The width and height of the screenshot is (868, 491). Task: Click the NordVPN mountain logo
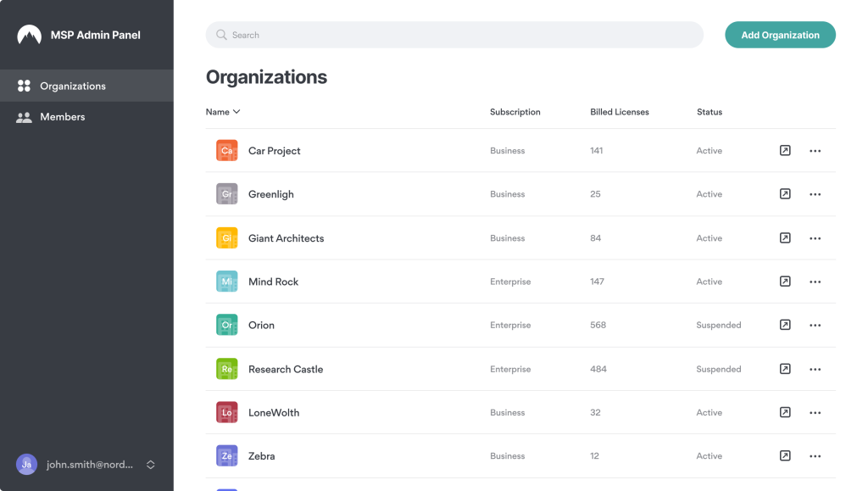[x=30, y=35]
